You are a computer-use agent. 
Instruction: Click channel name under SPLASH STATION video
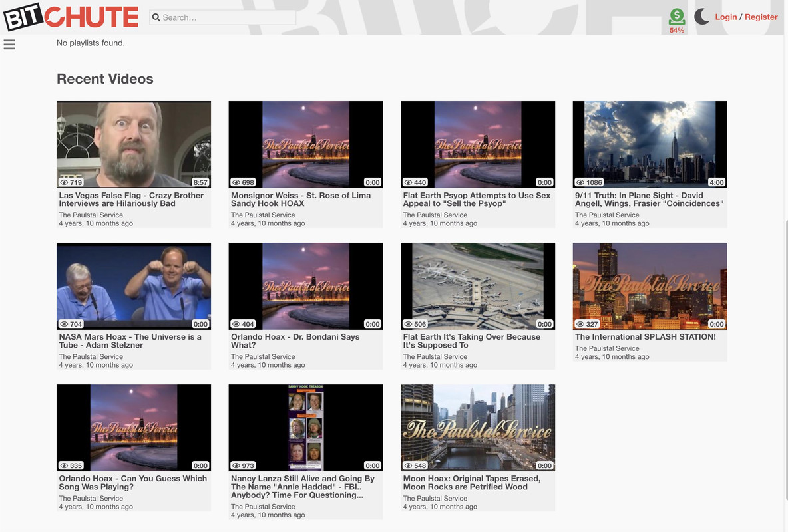607,348
